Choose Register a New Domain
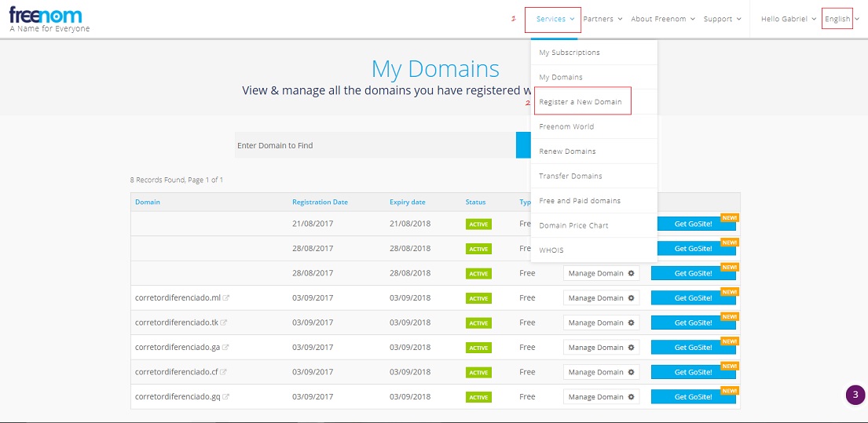868x423 pixels. pos(594,102)
